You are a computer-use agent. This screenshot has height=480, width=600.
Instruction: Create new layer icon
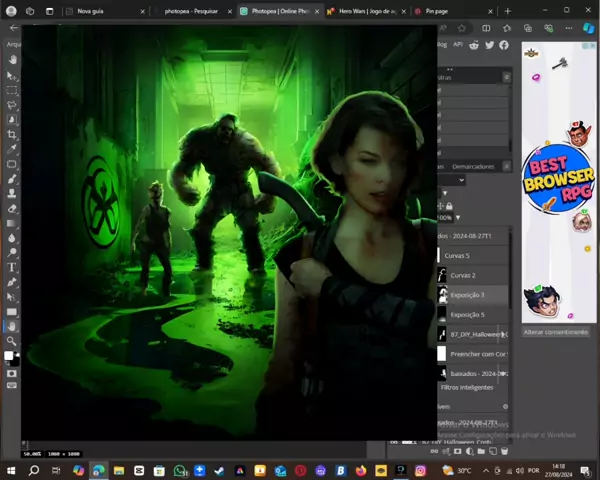point(493,451)
